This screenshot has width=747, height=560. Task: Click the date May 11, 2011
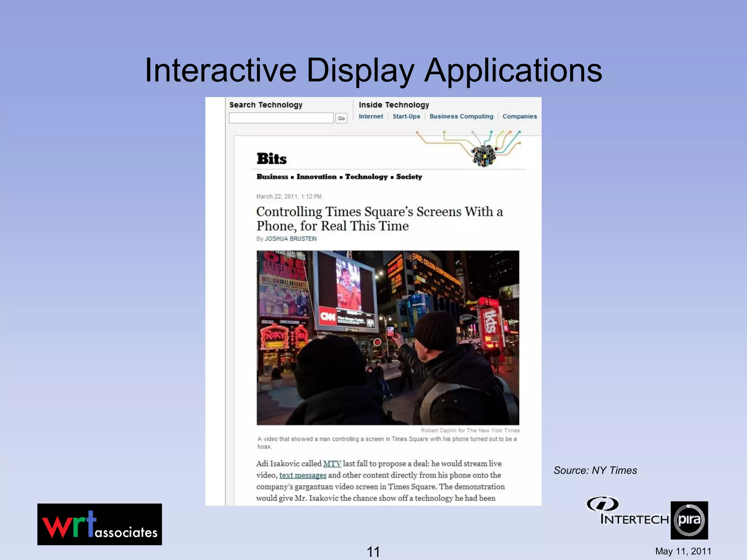coord(683,551)
